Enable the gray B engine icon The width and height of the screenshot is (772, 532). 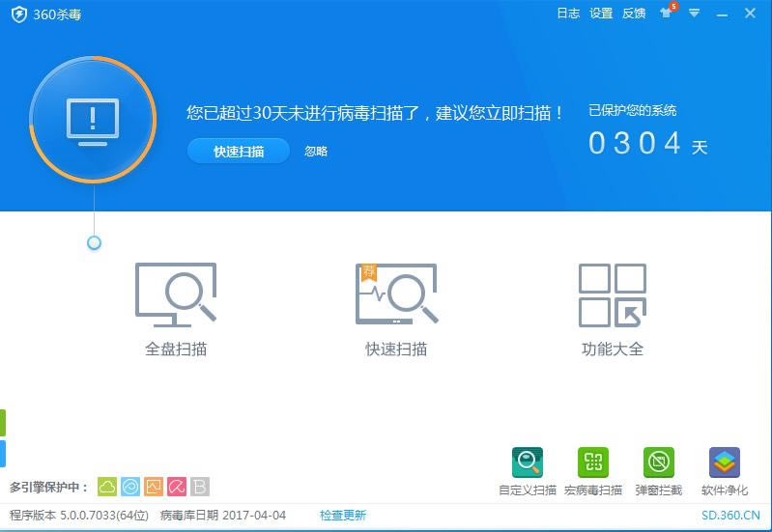199,487
